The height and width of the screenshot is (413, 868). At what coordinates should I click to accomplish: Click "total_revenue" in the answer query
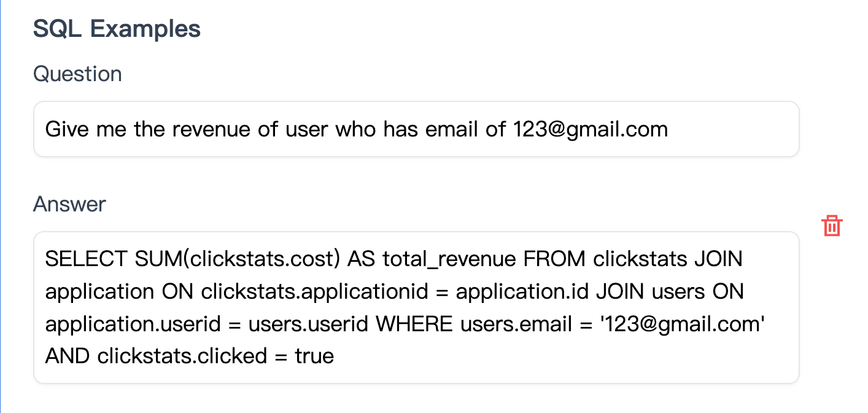coord(449,259)
